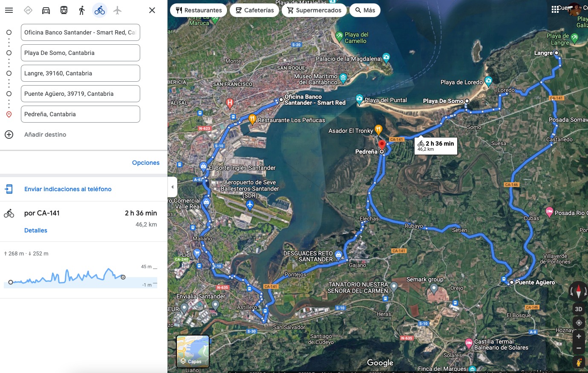Close the directions panel
This screenshot has width=588, height=373.
[x=152, y=10]
